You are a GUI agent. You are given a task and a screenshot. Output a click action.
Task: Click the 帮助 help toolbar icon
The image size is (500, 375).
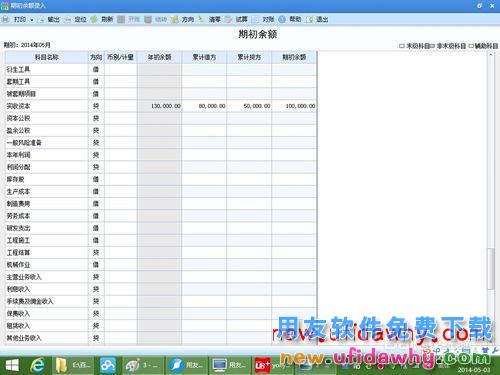[282, 20]
